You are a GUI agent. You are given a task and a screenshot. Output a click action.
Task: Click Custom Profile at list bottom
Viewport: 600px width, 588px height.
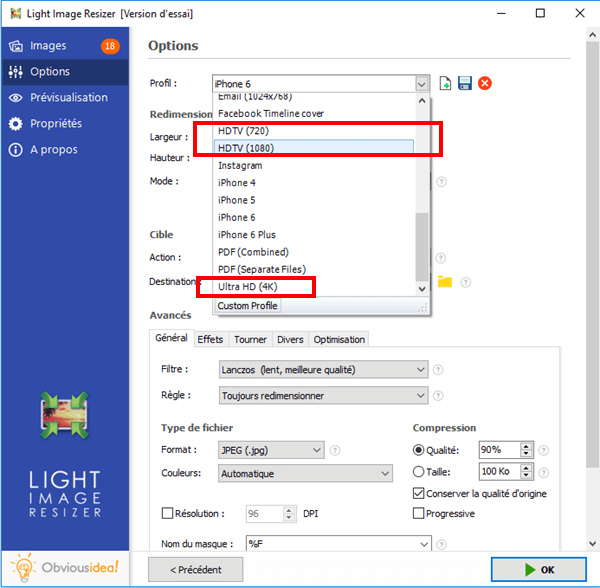point(248,306)
